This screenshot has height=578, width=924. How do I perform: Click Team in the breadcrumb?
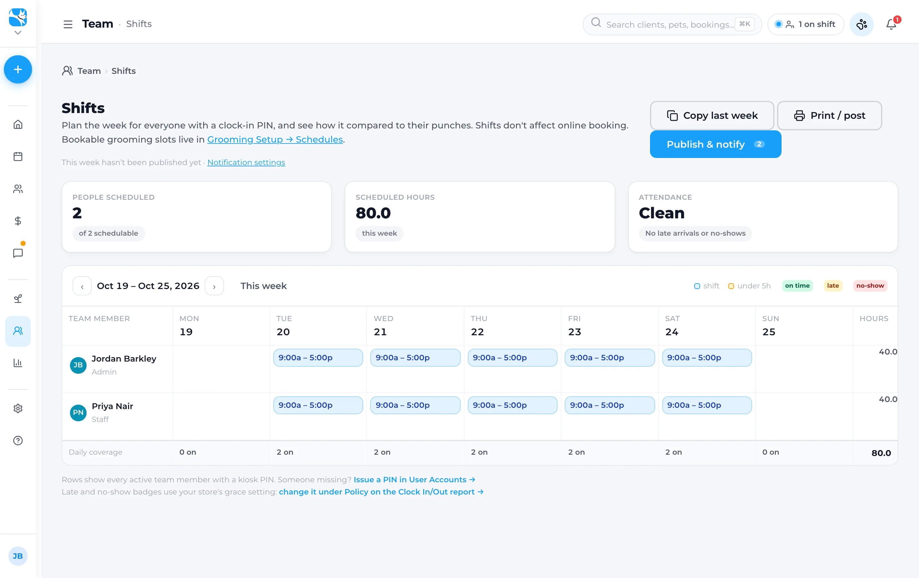pyautogui.click(x=89, y=71)
